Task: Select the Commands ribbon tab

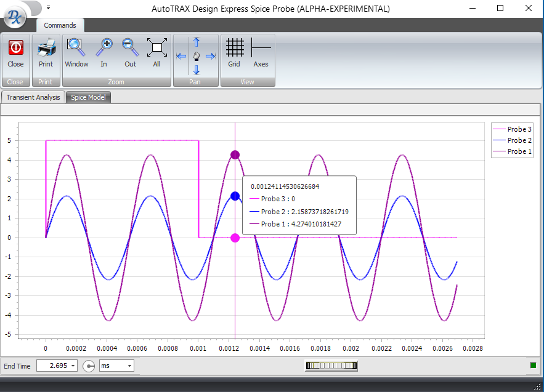Action: click(60, 25)
